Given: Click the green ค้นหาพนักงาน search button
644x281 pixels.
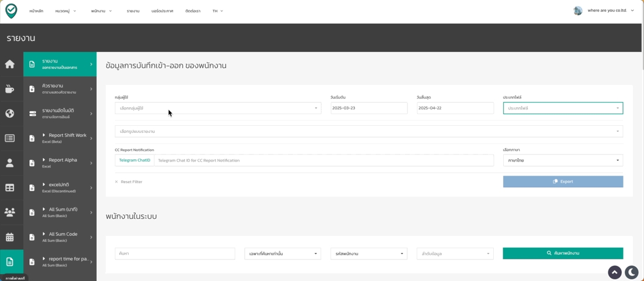Looking at the screenshot, I should tap(563, 253).
